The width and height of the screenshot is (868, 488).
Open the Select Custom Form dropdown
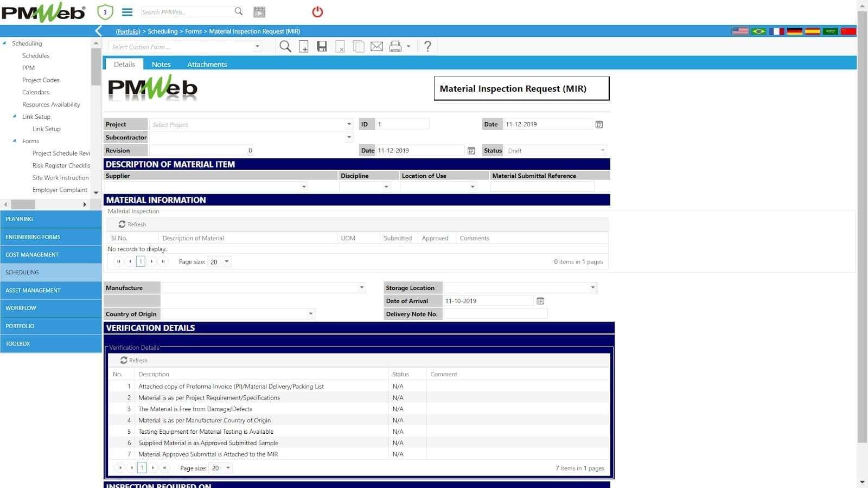tap(257, 47)
